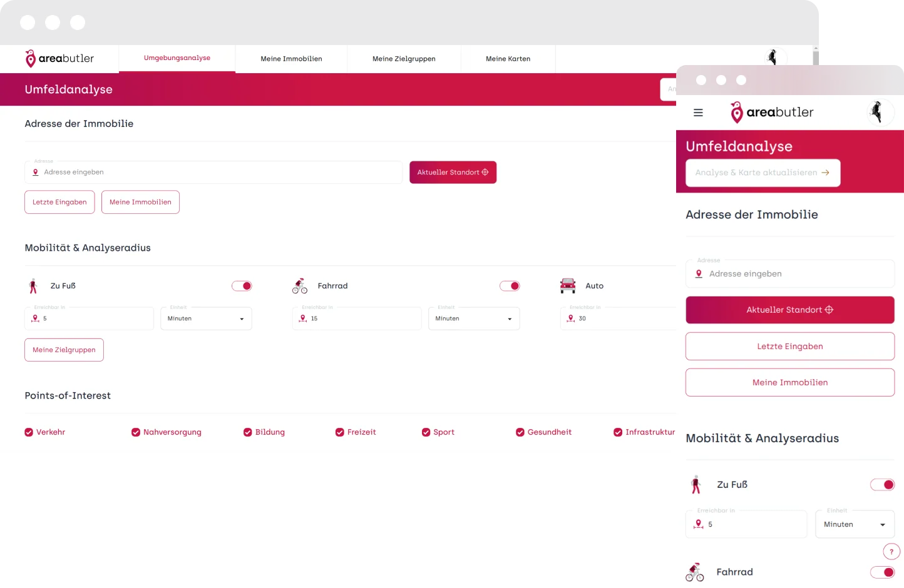This screenshot has width=904, height=588.
Task: Uncheck the Gesundheit checkbox
Action: (520, 432)
